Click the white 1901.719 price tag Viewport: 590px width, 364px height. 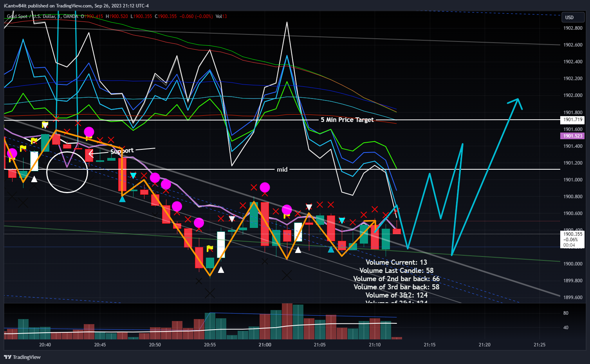[x=572, y=120]
